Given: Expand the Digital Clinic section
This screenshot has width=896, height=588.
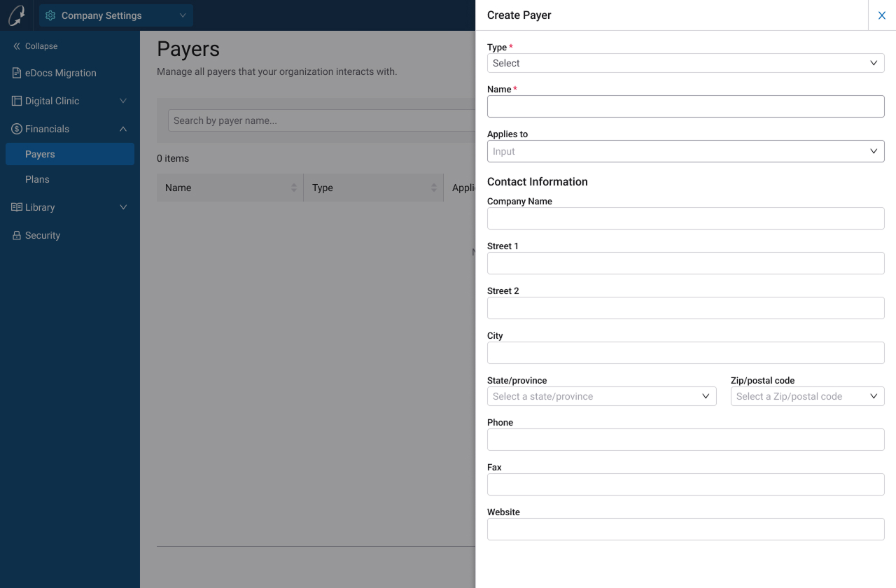Looking at the screenshot, I should (x=123, y=101).
